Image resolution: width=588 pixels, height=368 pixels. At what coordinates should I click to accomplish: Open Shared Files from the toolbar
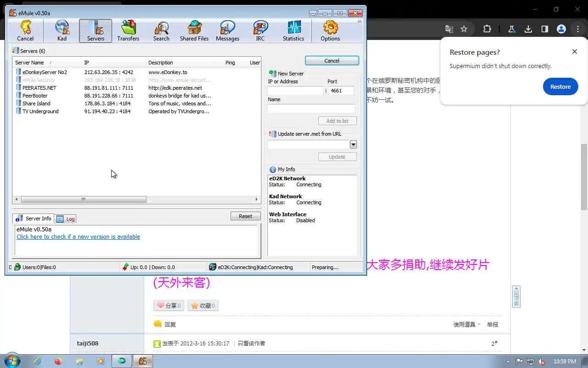click(194, 31)
